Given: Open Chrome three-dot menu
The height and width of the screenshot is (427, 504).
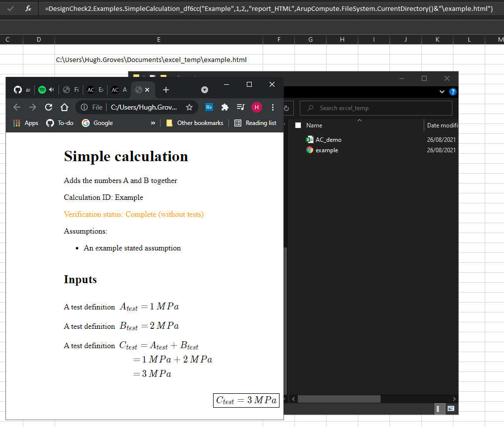Looking at the screenshot, I should pyautogui.click(x=273, y=107).
